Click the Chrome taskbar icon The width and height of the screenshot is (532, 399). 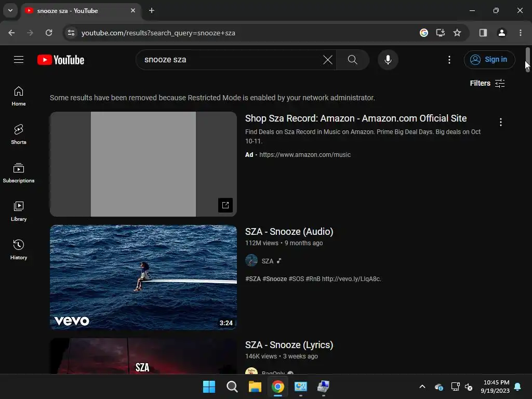tap(278, 387)
